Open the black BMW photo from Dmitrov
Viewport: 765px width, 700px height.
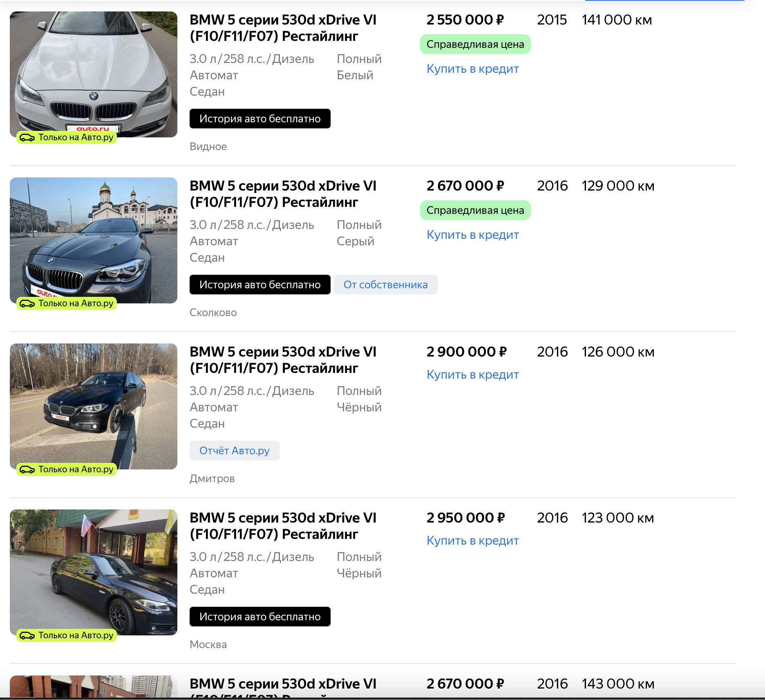point(93,403)
